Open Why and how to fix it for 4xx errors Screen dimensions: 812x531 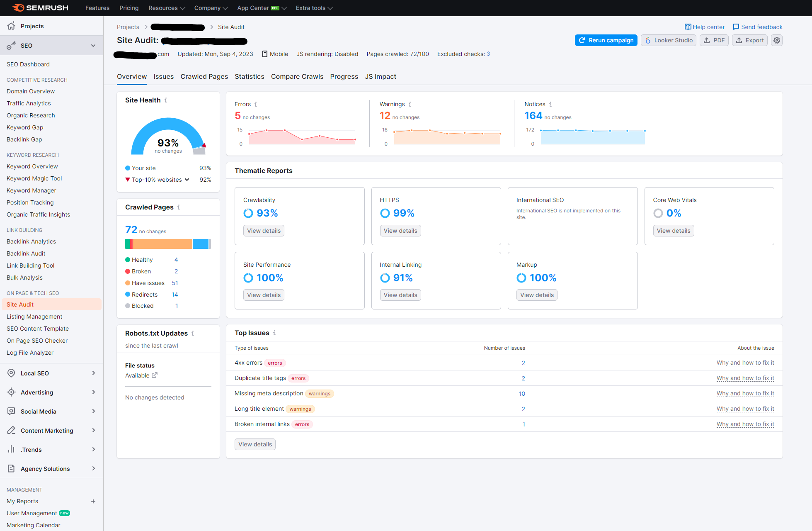coord(745,363)
